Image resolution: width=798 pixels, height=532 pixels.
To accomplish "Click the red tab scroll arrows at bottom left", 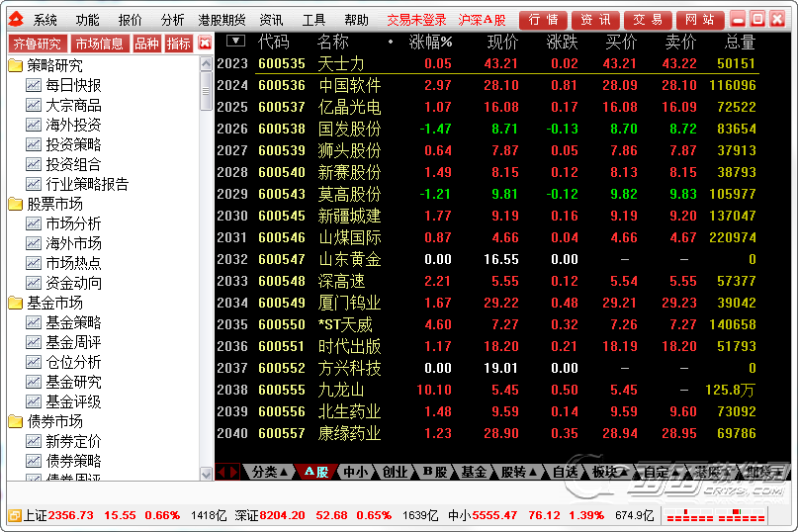I will tap(228, 472).
